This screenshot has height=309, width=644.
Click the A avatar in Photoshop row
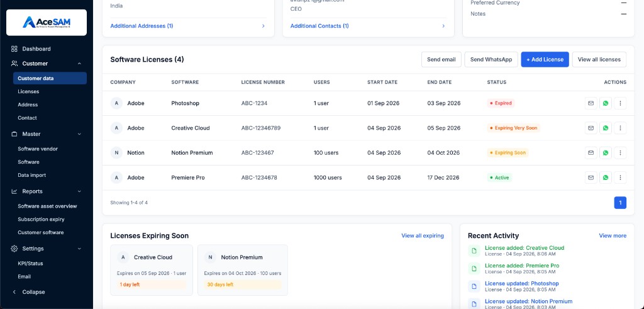click(116, 103)
